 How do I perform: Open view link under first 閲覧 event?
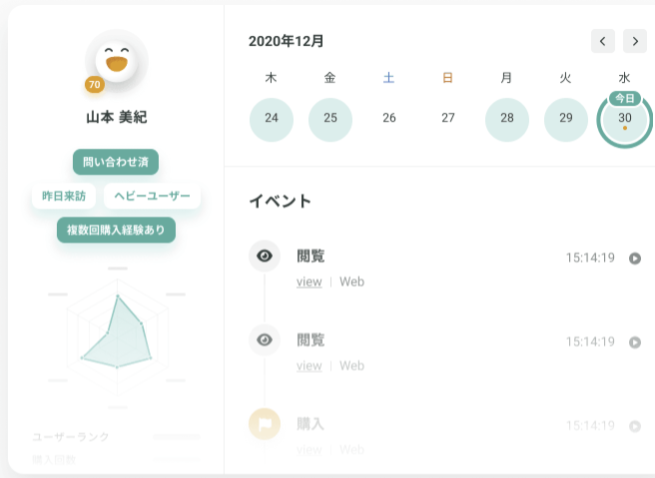[309, 282]
